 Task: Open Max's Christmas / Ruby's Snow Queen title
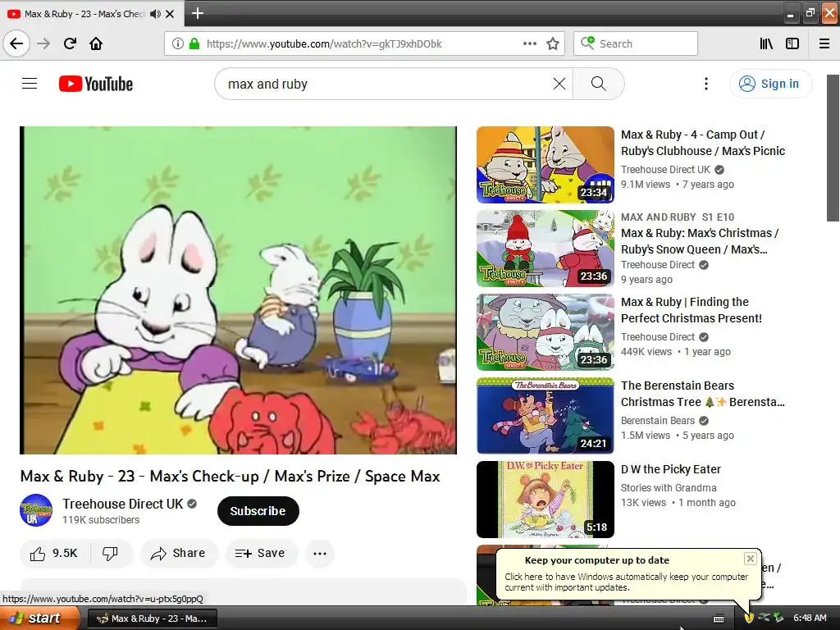tap(700, 241)
